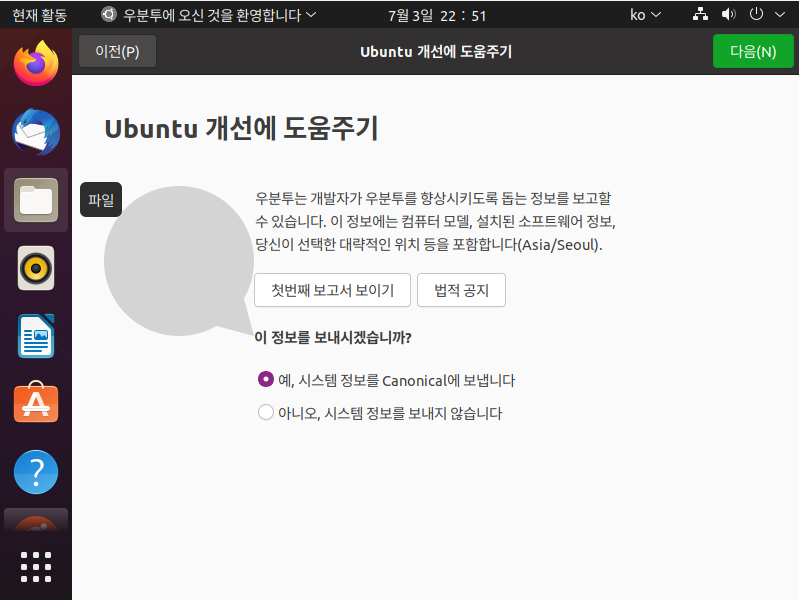This screenshot has width=799, height=600.
Task: Launch LibreOffice Writer from the dock
Action: point(36,336)
